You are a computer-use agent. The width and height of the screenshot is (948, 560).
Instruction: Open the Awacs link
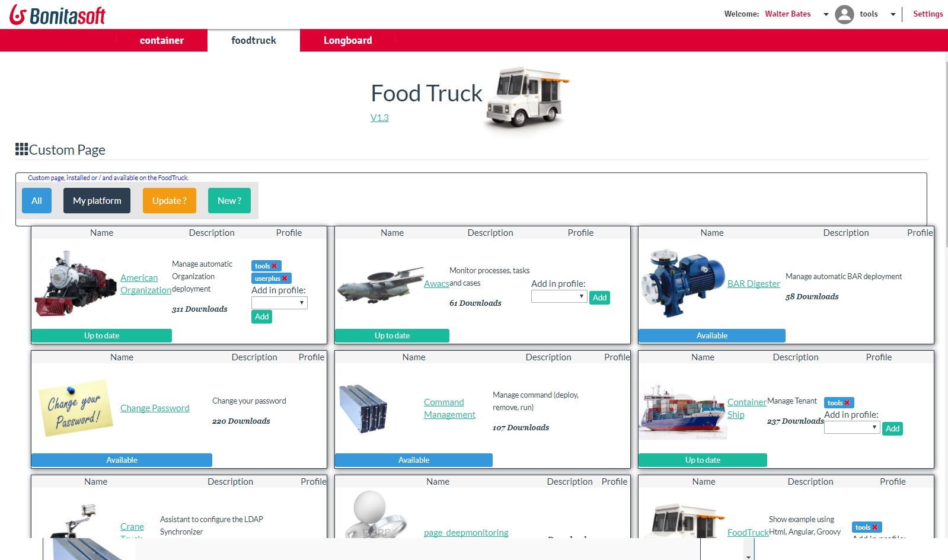pos(436,284)
